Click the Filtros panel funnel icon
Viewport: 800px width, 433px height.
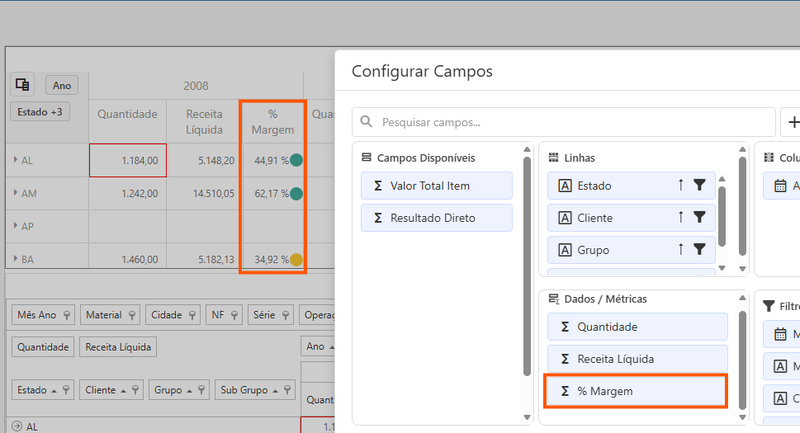point(768,305)
